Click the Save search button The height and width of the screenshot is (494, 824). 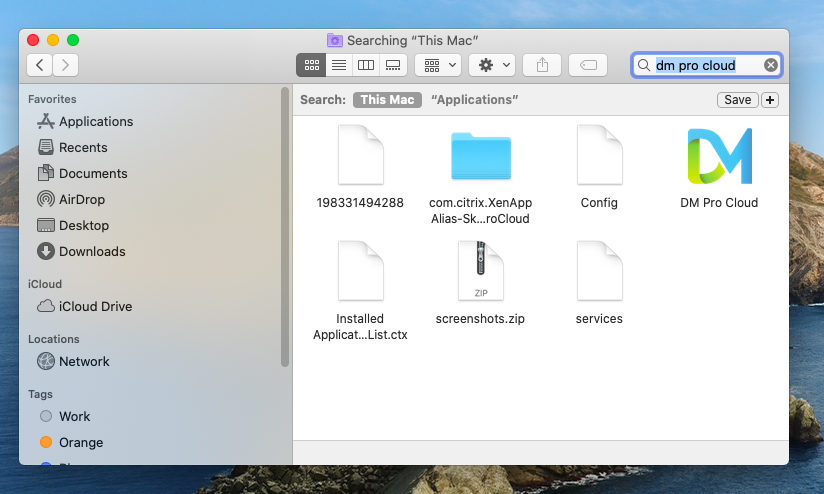[x=738, y=100]
